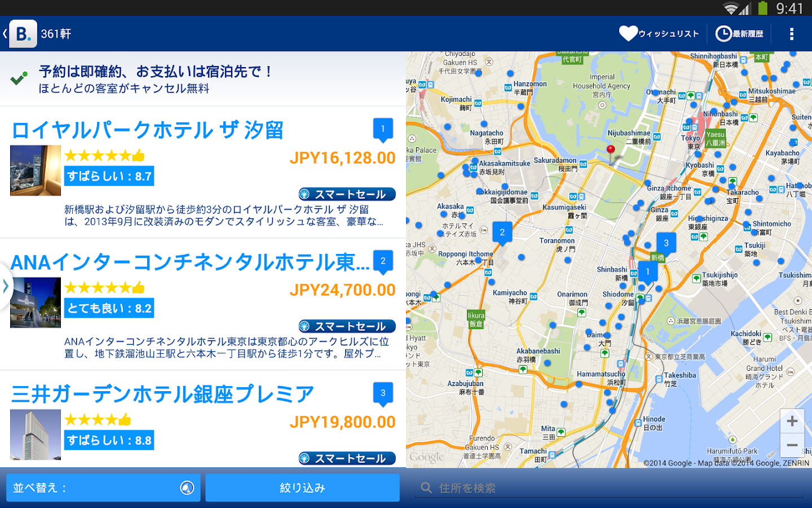Screen dimensions: 812x508
Task: Tap the Booking.com B logo
Action: coord(23,34)
